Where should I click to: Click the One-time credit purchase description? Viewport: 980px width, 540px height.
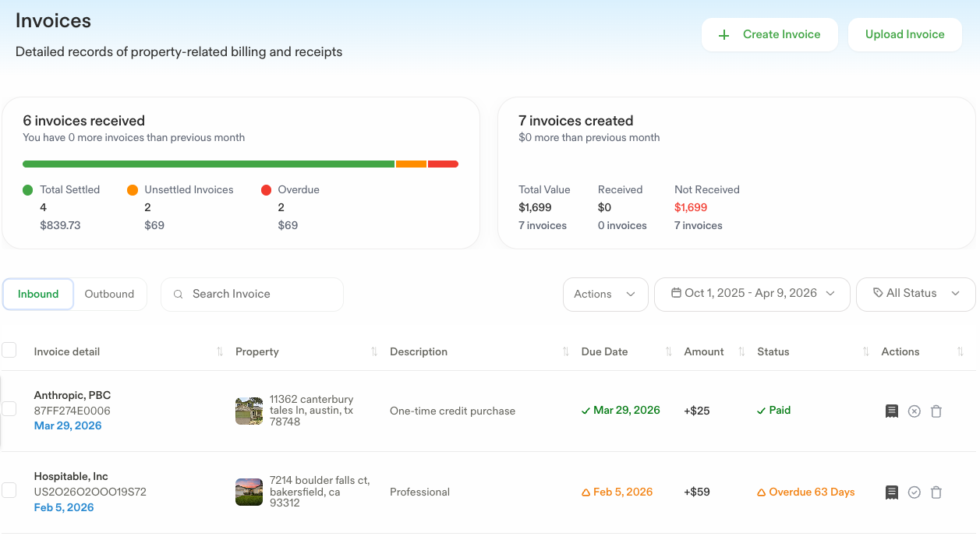pyautogui.click(x=452, y=411)
